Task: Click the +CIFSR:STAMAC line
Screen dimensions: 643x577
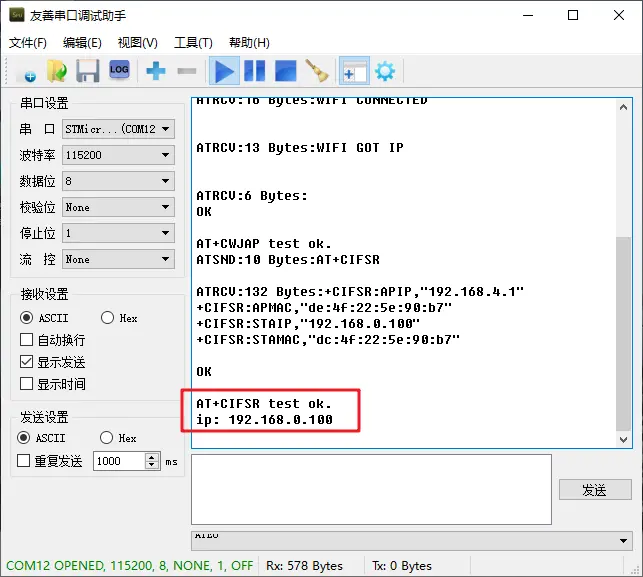Action: tap(328, 340)
